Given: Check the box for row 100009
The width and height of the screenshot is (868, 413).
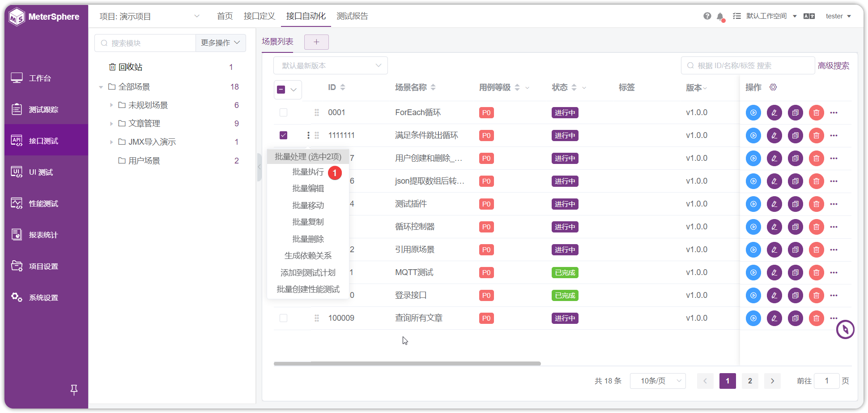Looking at the screenshot, I should tap(284, 318).
